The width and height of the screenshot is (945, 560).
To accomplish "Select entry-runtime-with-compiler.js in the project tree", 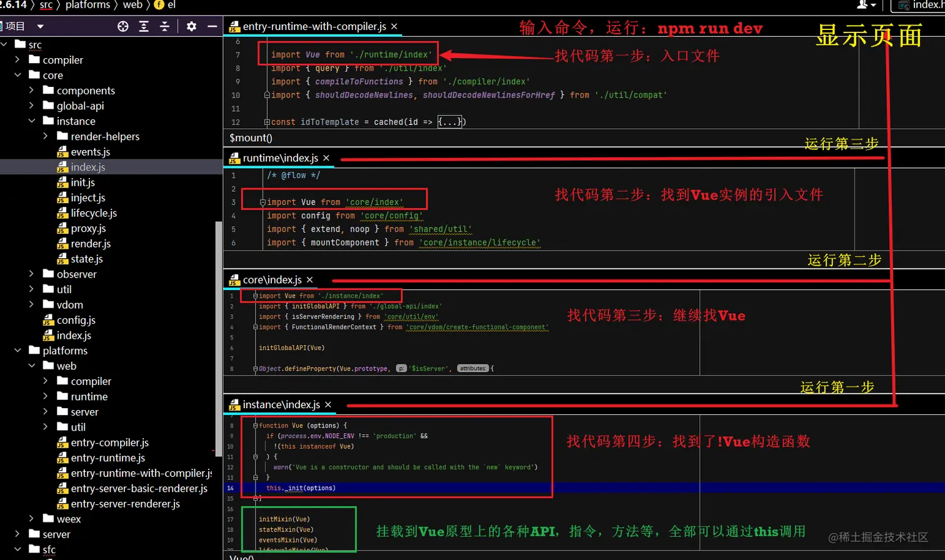I will coord(134,473).
